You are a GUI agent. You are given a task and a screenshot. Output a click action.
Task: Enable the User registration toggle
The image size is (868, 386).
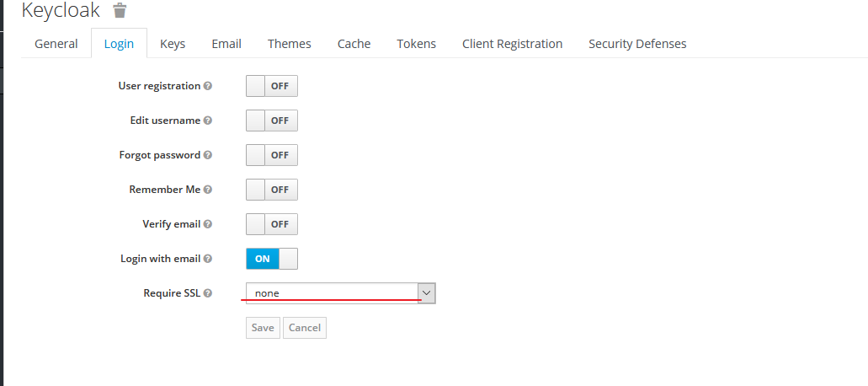(x=272, y=86)
